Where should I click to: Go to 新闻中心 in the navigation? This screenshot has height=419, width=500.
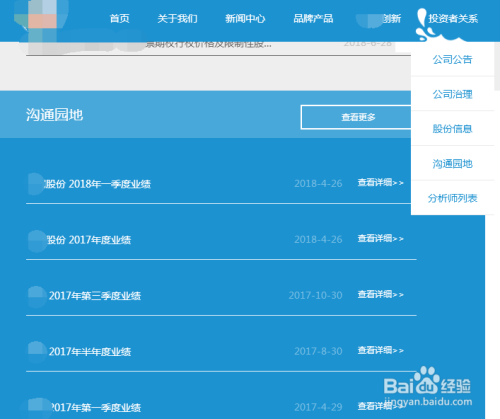point(245,18)
